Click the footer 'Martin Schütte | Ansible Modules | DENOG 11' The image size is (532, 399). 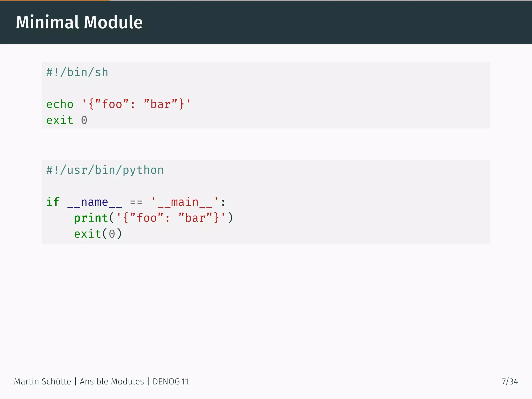tap(101, 381)
